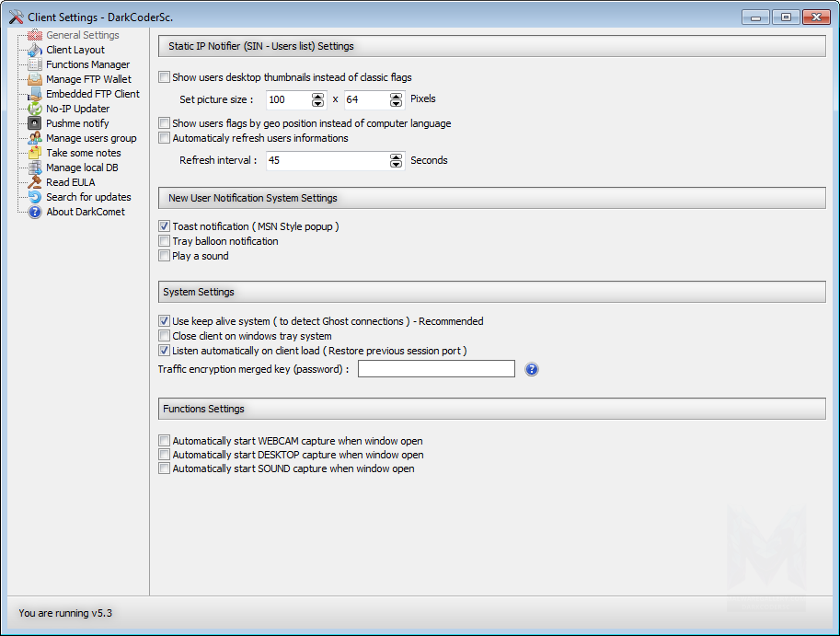Select the Manage FTP Wallet icon
This screenshot has width=840, height=636.
click(35, 79)
